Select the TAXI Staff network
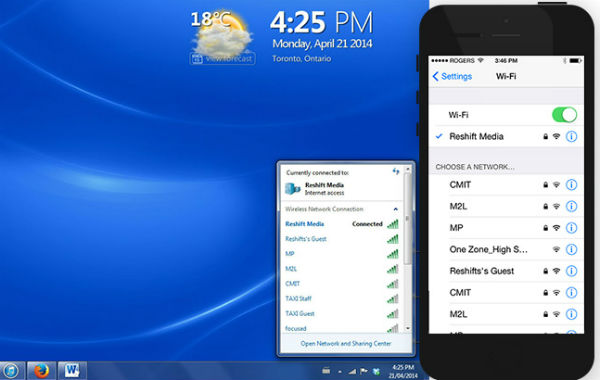Screen dimensions: 600x380 click(x=341, y=298)
